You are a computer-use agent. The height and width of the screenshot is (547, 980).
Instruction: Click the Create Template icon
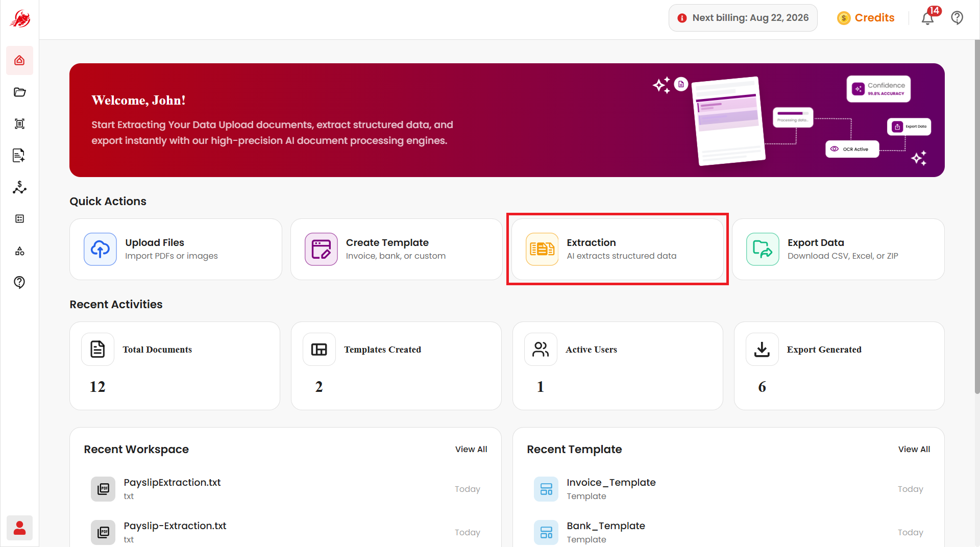[x=321, y=250]
